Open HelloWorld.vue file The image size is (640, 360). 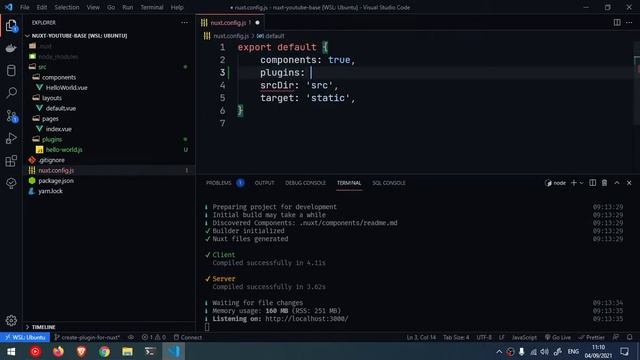[66, 87]
